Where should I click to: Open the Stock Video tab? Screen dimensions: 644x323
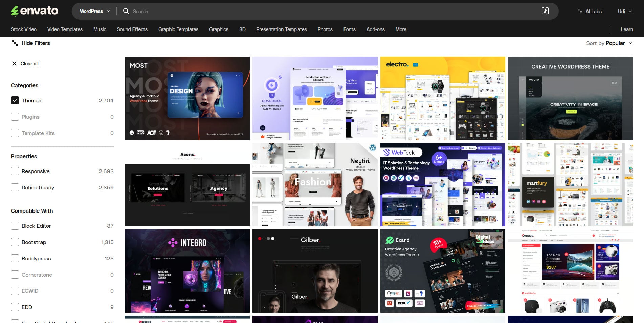tap(24, 29)
